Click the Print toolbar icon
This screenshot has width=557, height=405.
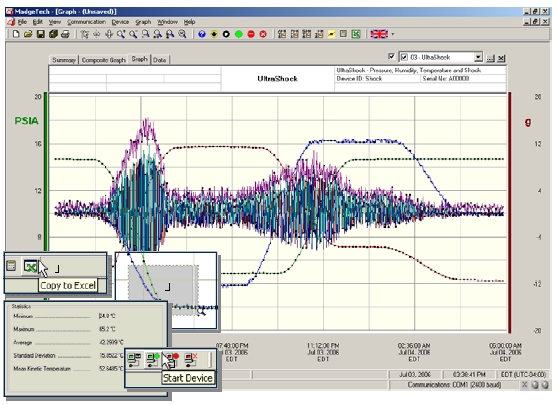pos(65,34)
